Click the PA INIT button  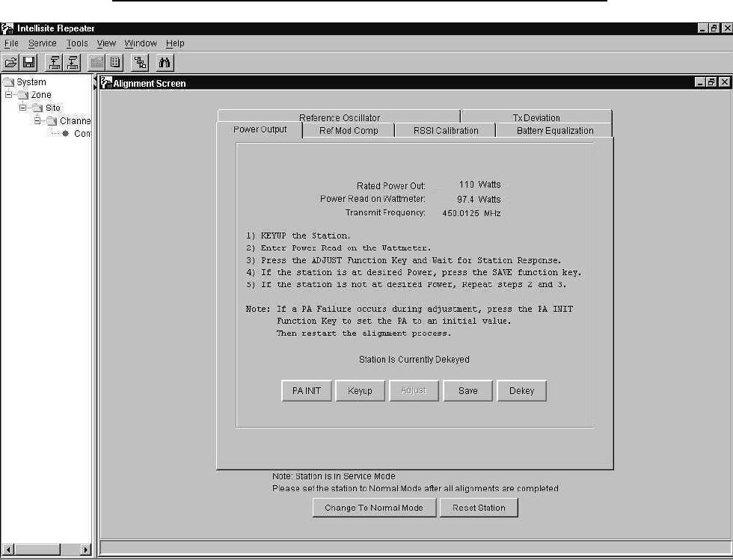(307, 391)
